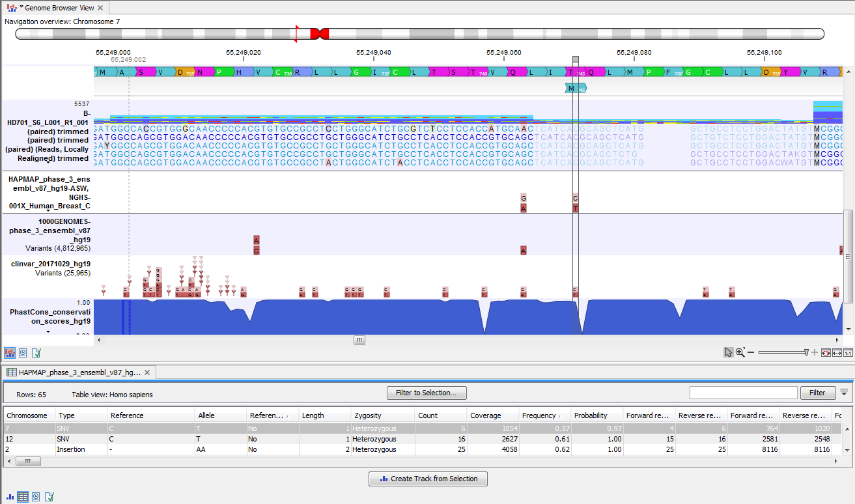This screenshot has height=504, width=855.
Task: Click Create Track from Selection
Action: point(428,479)
